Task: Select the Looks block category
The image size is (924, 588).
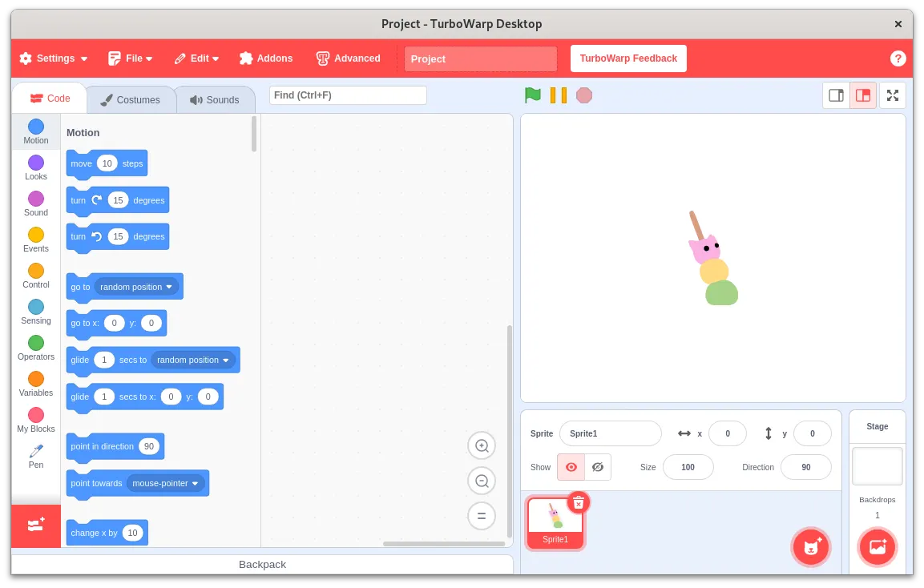Action: (x=36, y=167)
